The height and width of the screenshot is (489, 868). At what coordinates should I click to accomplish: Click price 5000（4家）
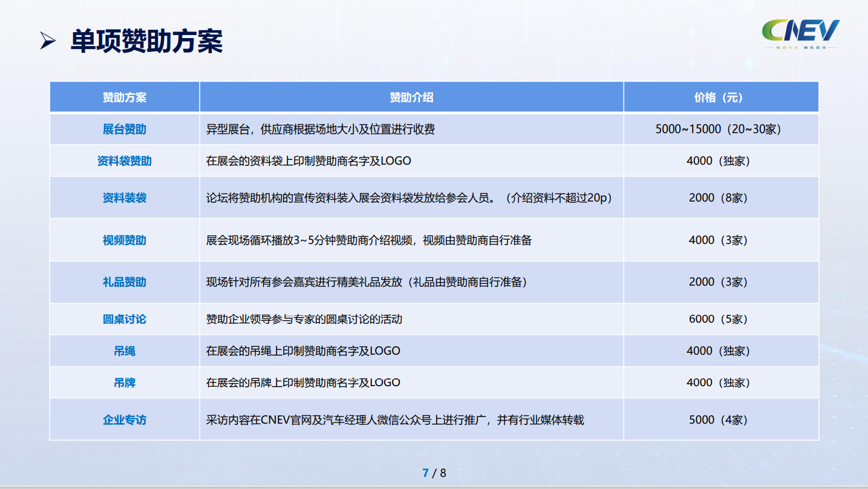(x=719, y=419)
